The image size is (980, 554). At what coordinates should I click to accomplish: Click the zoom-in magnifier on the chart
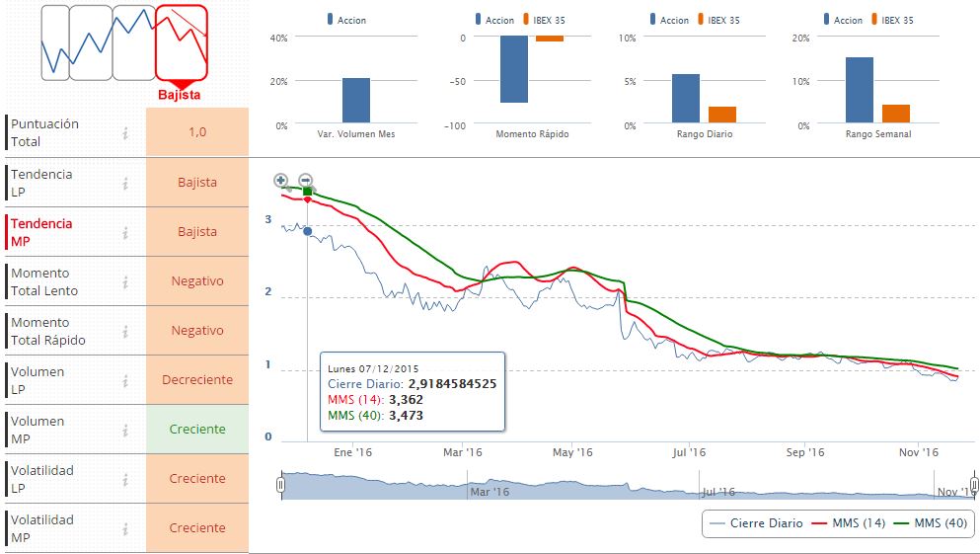(x=281, y=181)
